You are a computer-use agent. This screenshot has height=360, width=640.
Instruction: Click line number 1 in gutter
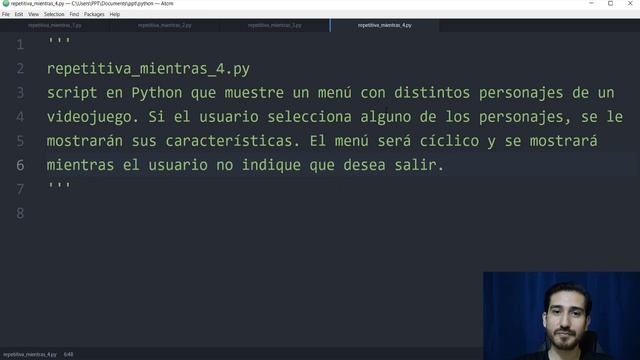(20, 44)
